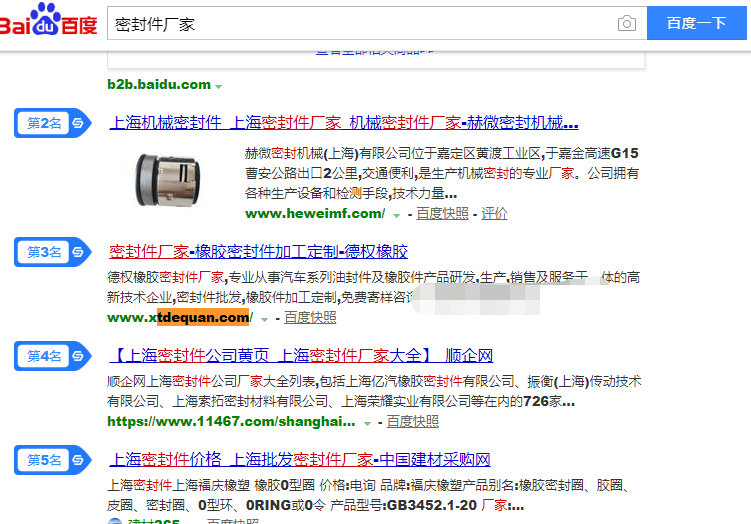Click the text 产品型号:GB3452.1-20
The width and height of the screenshot is (751, 524).
404,505
